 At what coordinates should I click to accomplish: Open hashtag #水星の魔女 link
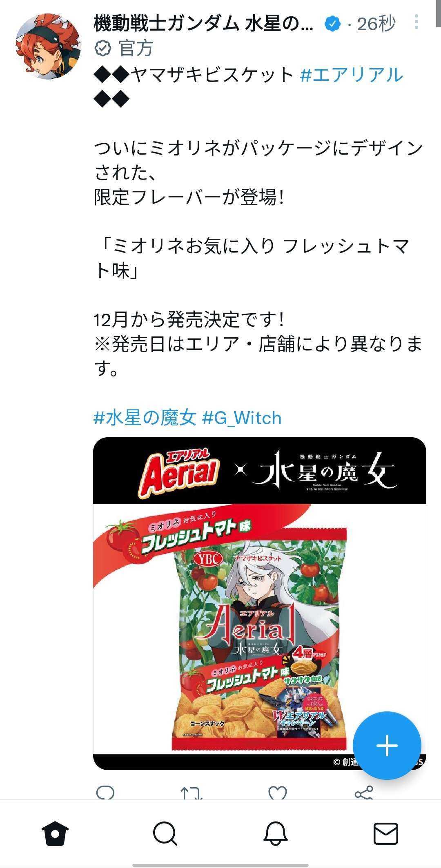pyautogui.click(x=145, y=418)
